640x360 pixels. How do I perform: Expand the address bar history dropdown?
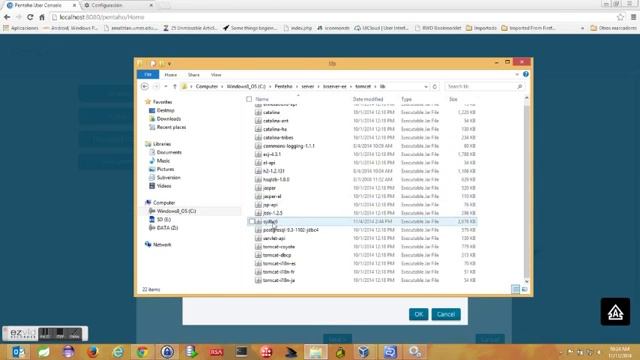point(426,87)
